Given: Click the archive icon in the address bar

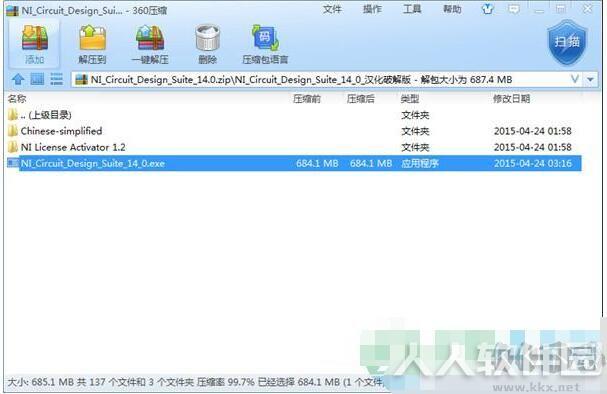Looking at the screenshot, I should click(x=81, y=79).
